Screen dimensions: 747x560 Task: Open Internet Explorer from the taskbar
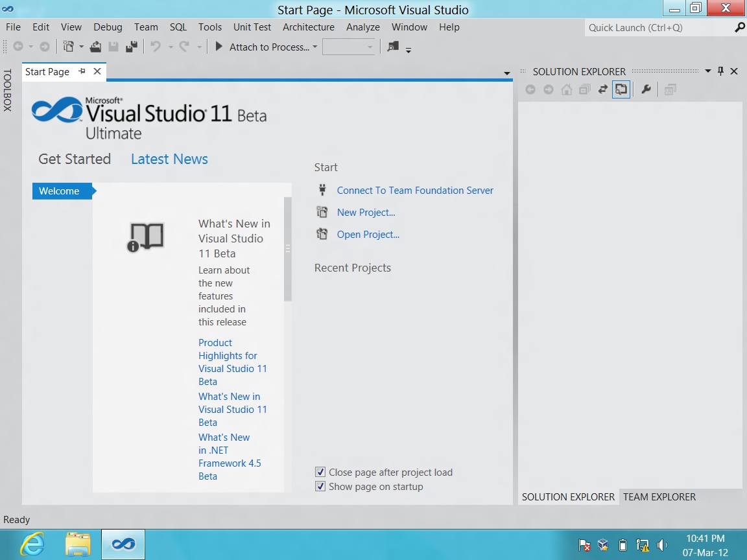click(x=32, y=544)
